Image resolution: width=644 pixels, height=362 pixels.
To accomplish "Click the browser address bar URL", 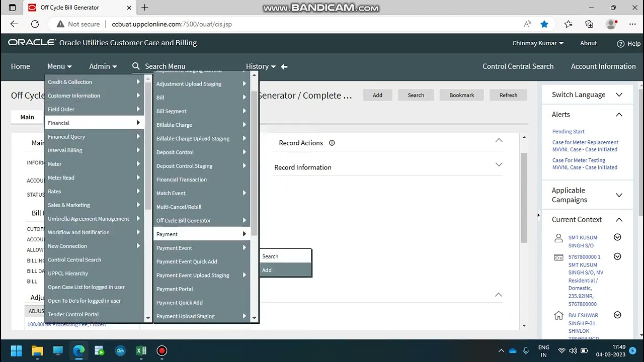I will [x=172, y=24].
